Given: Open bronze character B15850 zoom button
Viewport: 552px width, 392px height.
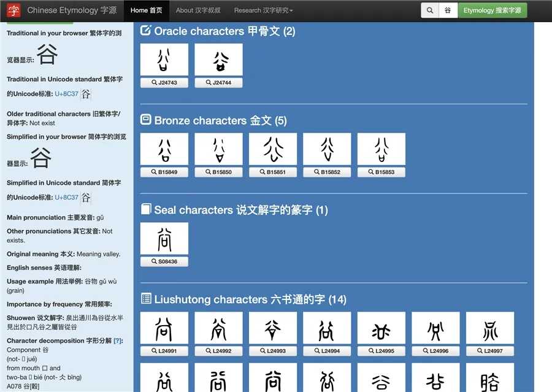Looking at the screenshot, I should click(x=218, y=172).
